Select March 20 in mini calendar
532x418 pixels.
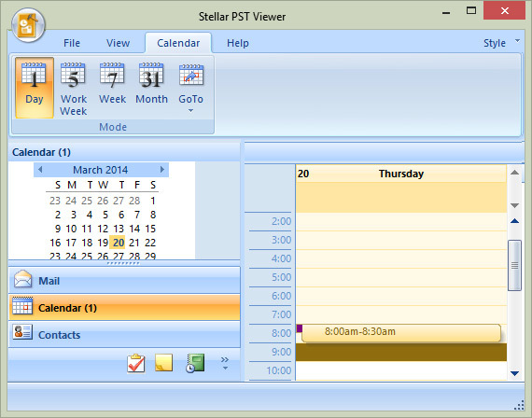click(x=119, y=243)
